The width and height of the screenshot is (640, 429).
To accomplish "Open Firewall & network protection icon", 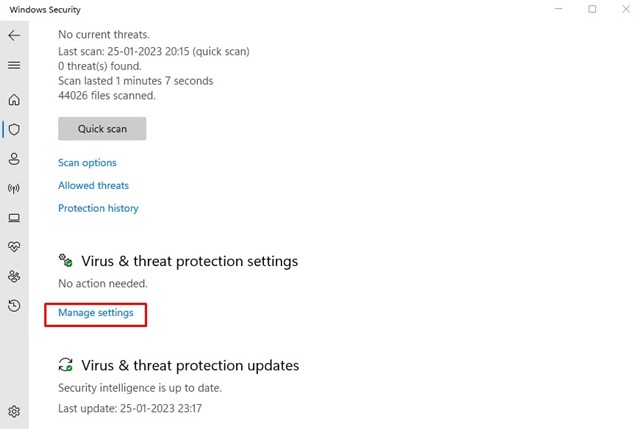I will (14, 188).
